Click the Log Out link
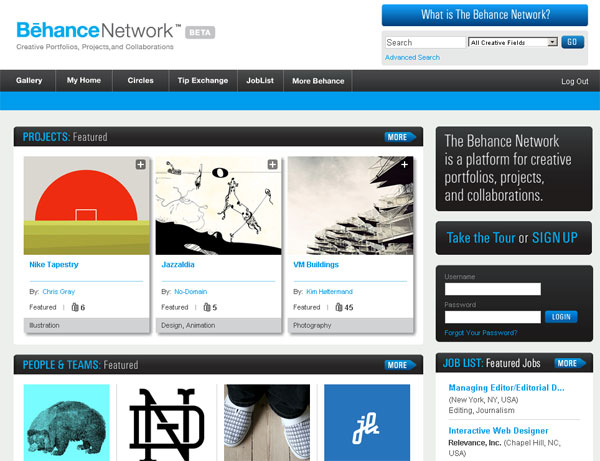The width and height of the screenshot is (600, 461). tap(575, 81)
